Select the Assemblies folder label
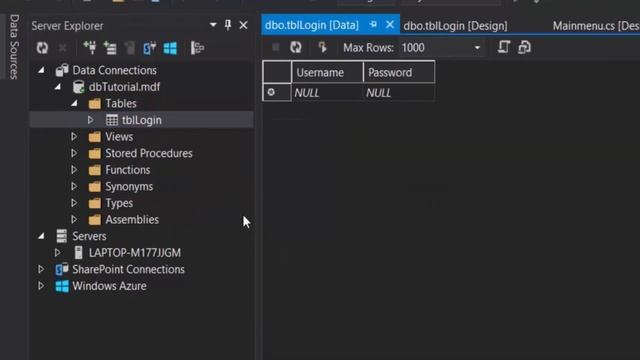 point(132,220)
